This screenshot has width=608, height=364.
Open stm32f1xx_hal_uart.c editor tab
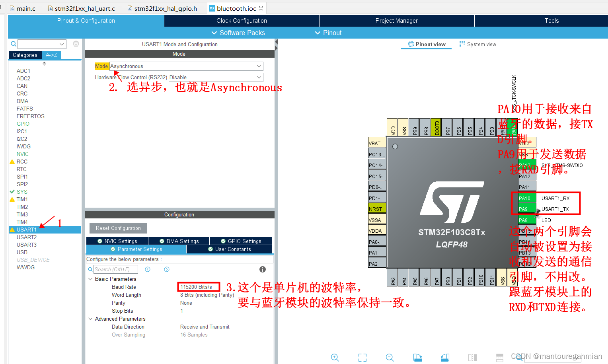click(82, 8)
